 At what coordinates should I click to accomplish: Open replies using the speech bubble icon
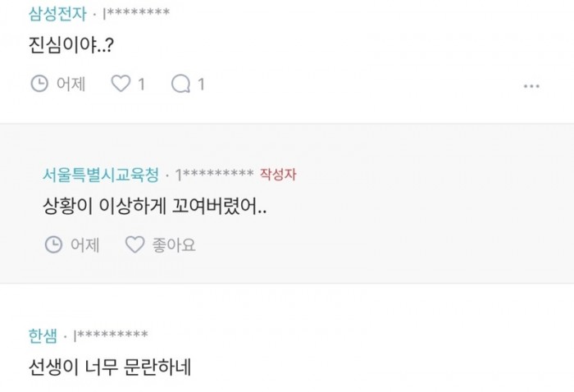click(180, 84)
